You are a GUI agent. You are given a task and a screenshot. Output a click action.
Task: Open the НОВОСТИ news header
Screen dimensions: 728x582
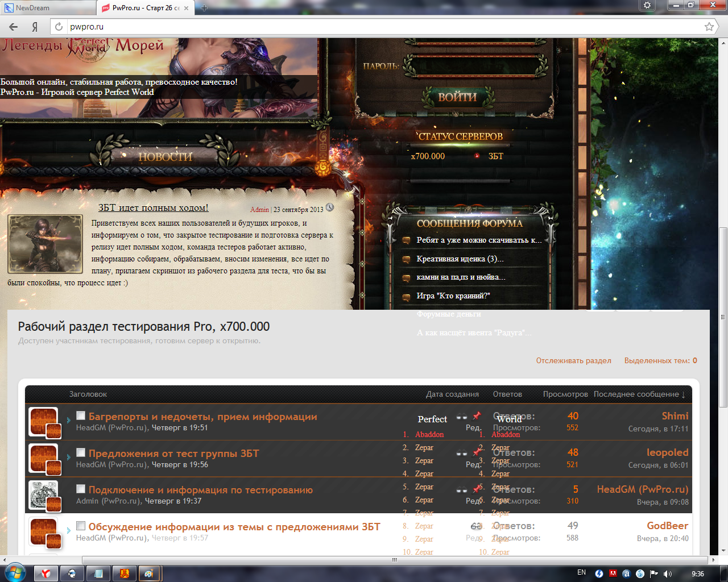(166, 156)
